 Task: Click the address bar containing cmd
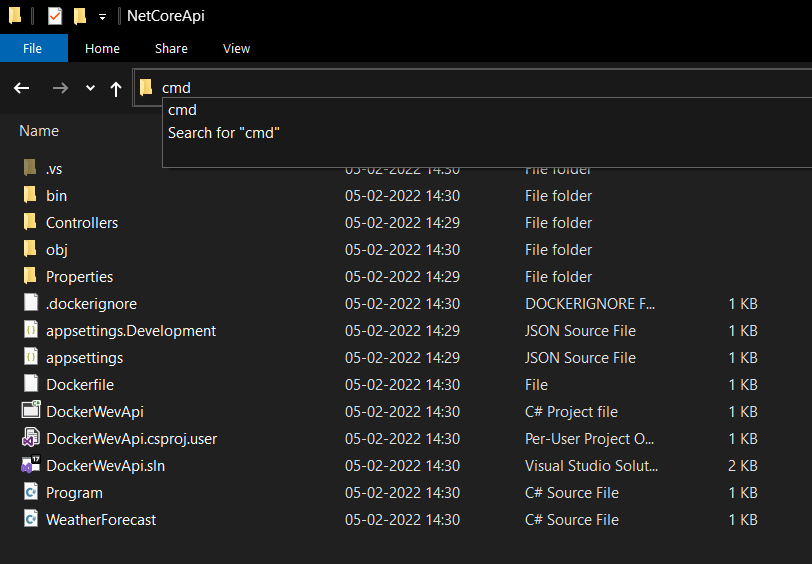[x=400, y=87]
